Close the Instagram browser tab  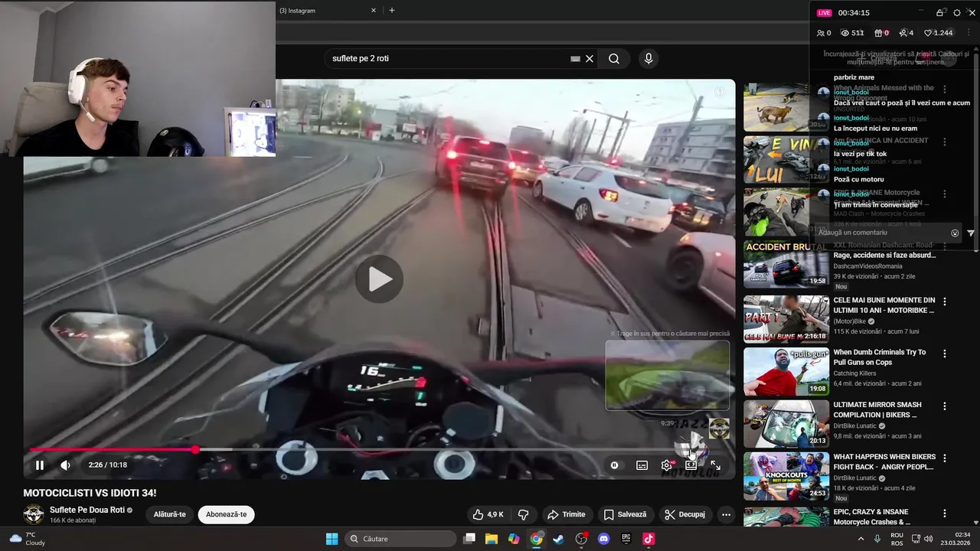[374, 11]
